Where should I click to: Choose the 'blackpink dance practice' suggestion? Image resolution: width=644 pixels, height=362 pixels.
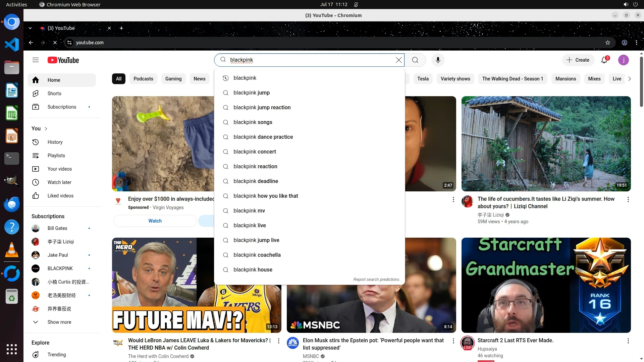click(263, 137)
